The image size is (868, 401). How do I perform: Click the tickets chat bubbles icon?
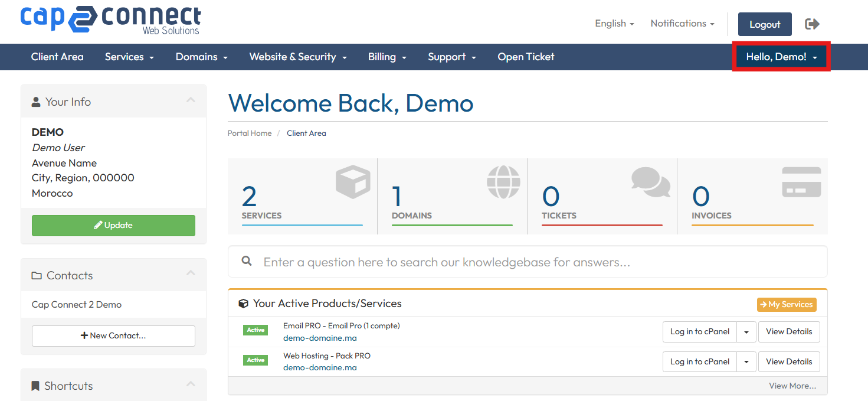pyautogui.click(x=651, y=182)
